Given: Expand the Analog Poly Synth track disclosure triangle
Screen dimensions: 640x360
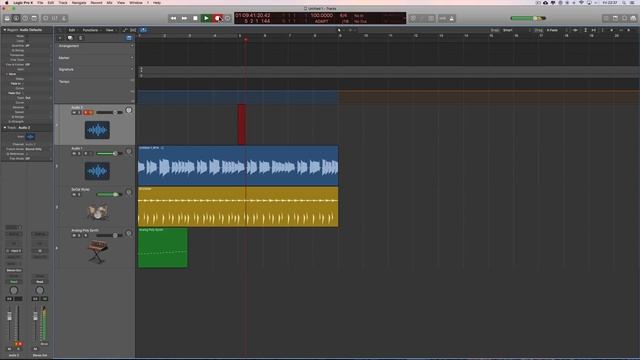Looking at the screenshot, I should tap(57, 248).
